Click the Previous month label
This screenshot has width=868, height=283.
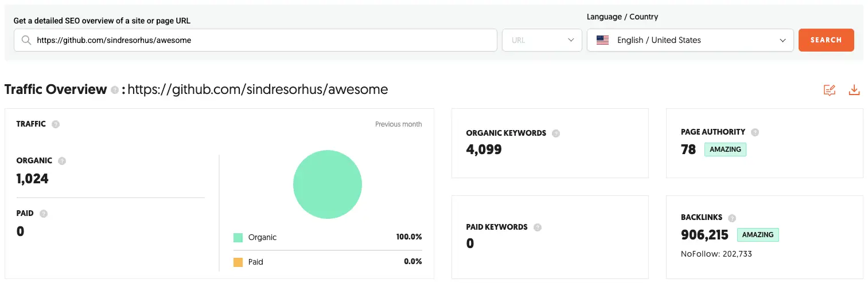pyautogui.click(x=399, y=124)
